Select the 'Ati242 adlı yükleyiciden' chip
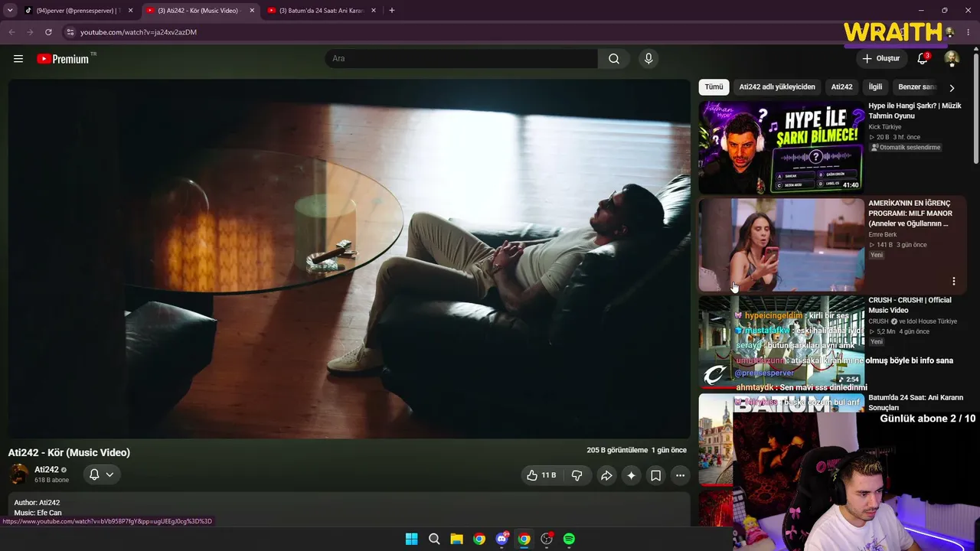This screenshot has height=551, width=980. [777, 87]
